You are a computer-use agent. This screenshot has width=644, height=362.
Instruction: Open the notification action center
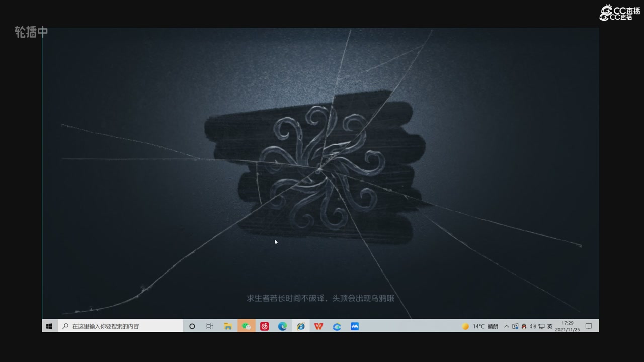tap(589, 326)
